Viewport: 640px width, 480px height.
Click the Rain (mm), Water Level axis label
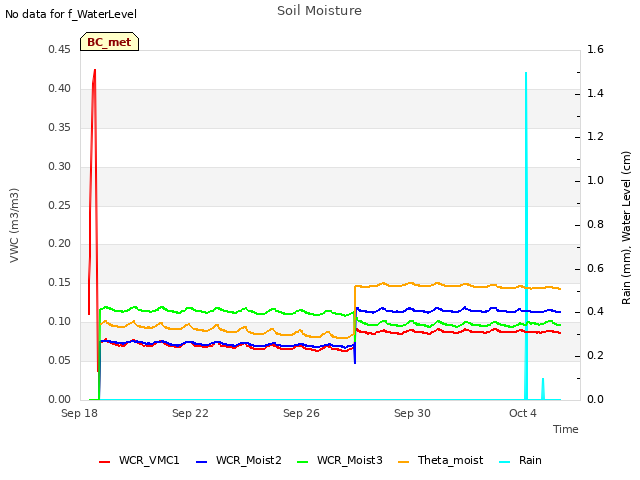coord(626,228)
